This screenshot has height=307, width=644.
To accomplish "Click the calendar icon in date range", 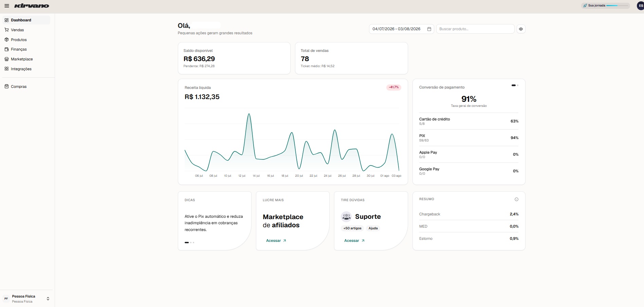I will [x=429, y=29].
